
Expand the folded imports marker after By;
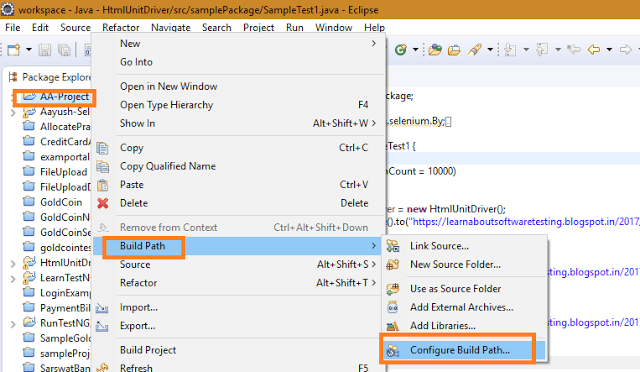448,122
